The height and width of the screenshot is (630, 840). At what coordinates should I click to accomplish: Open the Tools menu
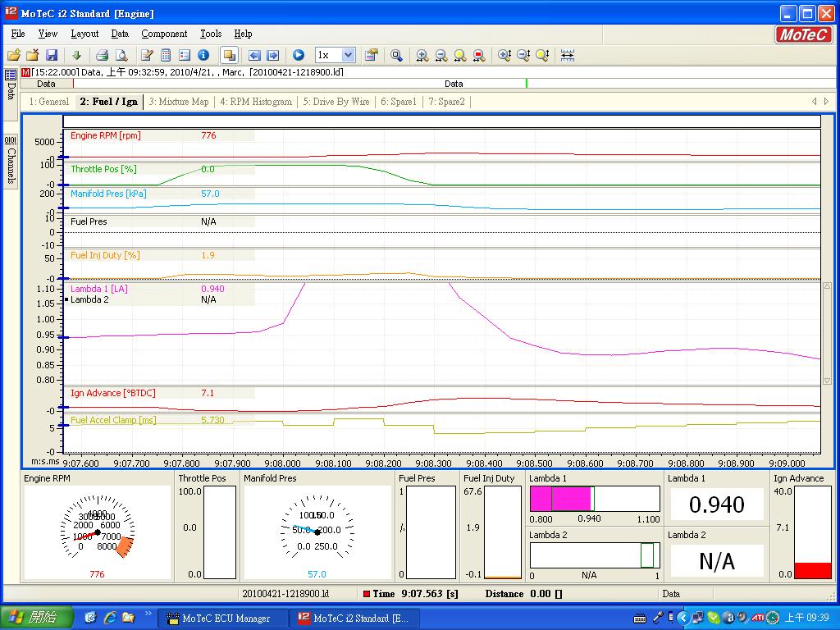click(211, 34)
